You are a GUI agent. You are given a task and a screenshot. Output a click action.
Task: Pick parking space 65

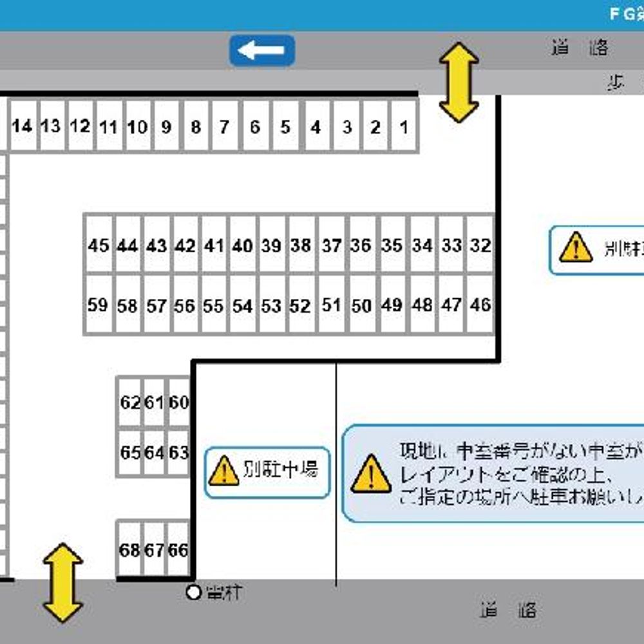pyautogui.click(x=130, y=453)
